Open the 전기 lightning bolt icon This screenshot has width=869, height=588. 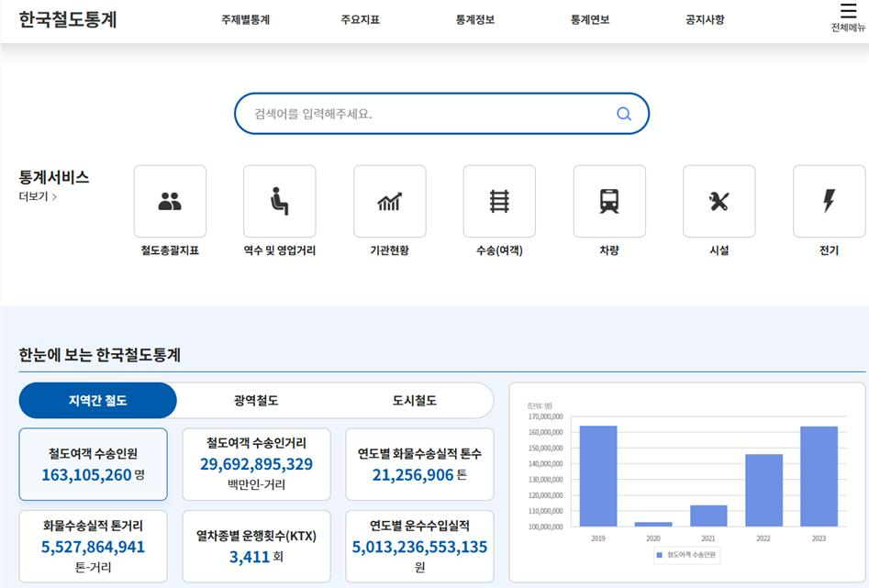tap(829, 202)
